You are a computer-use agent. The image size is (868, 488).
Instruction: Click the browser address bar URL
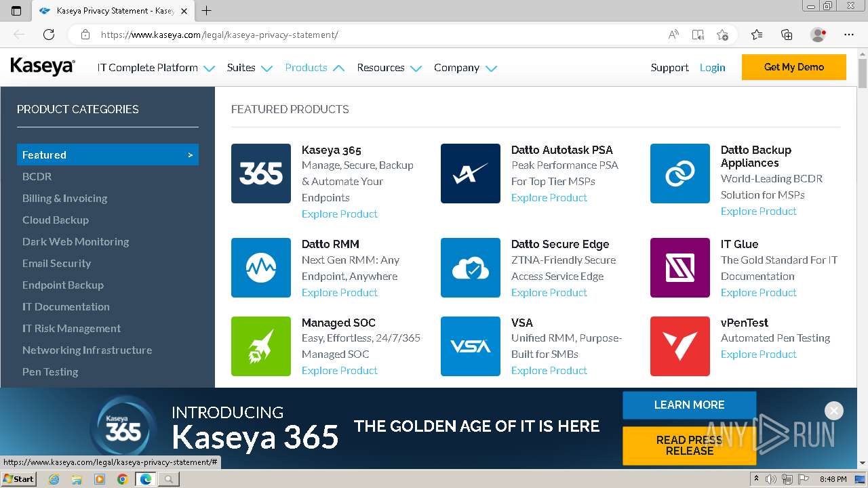219,35
